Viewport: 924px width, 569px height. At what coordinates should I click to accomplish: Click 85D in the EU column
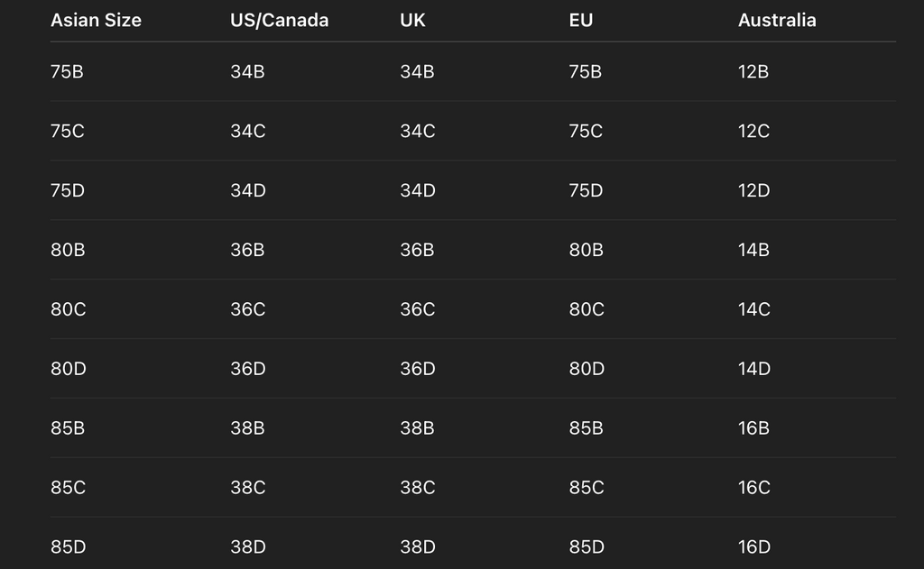point(586,547)
